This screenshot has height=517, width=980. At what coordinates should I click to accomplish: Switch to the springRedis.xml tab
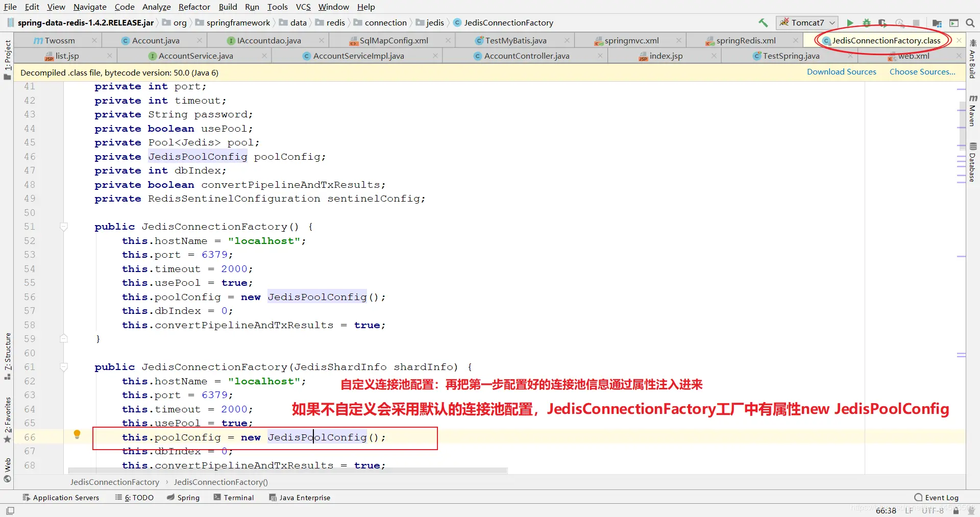[x=745, y=40]
